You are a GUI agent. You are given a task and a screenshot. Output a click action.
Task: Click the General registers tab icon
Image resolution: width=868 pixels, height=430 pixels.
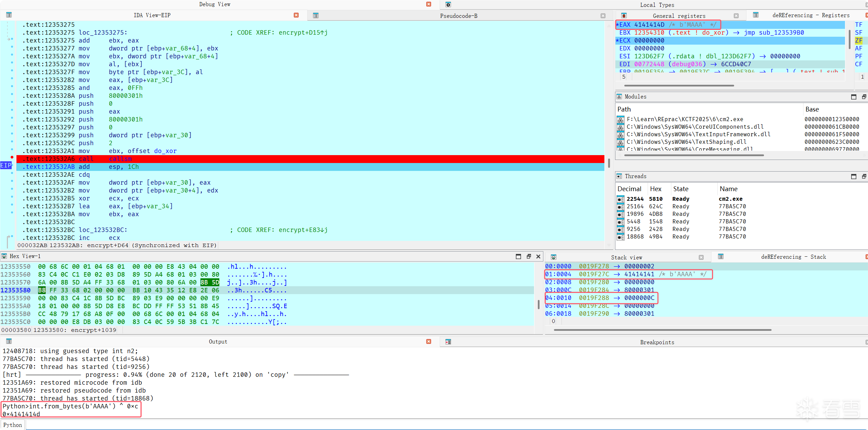click(x=624, y=16)
